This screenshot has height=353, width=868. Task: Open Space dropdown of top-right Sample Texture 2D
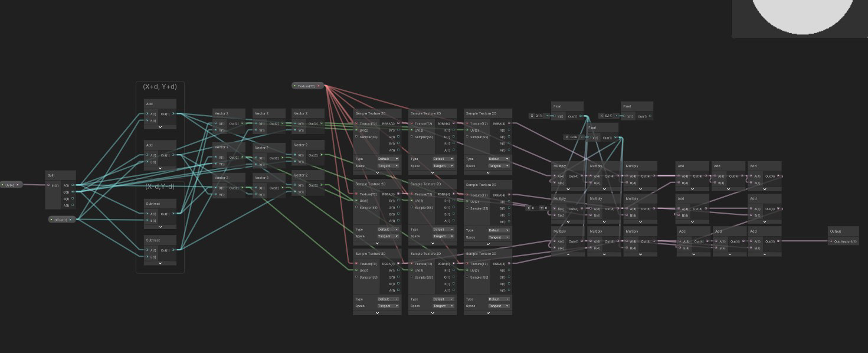pyautogui.click(x=499, y=166)
